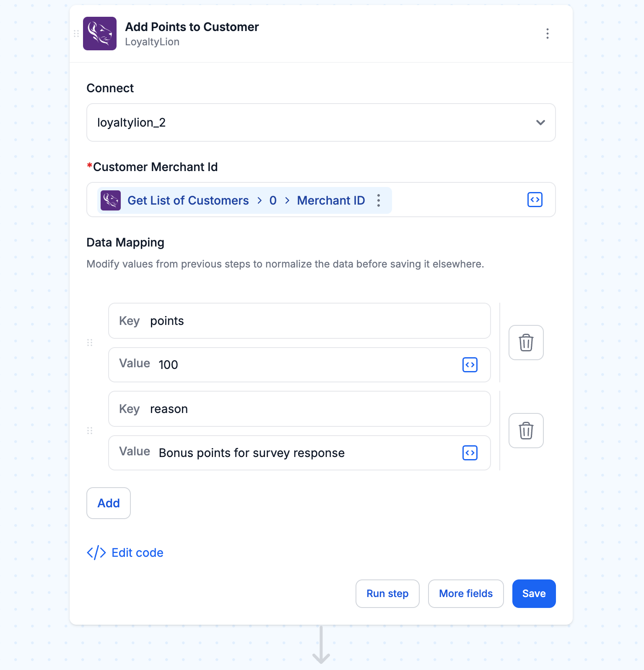Delete the reason key-value mapping
The width and height of the screenshot is (644, 670).
point(526,431)
